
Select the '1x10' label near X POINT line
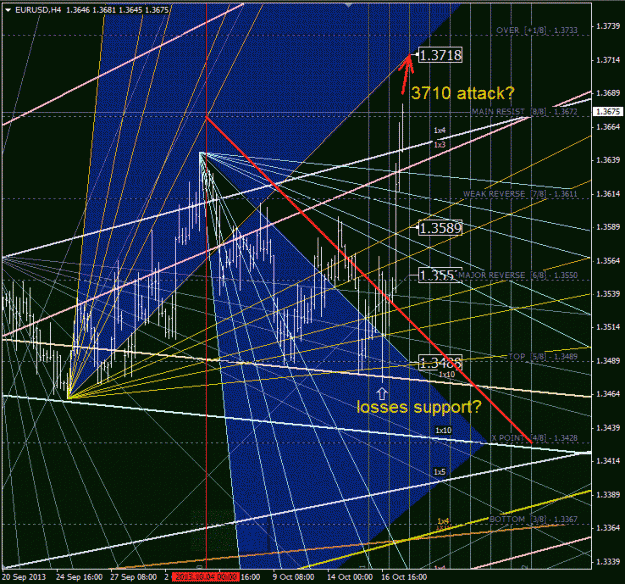(x=443, y=430)
